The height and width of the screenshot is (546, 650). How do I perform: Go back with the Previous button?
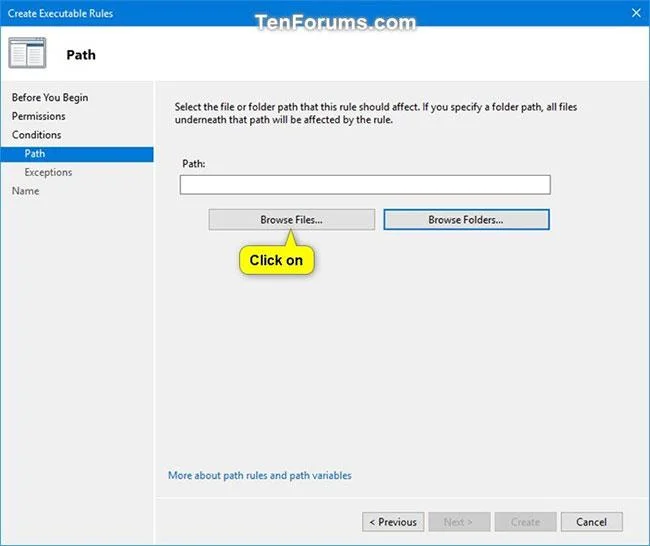coord(393,522)
